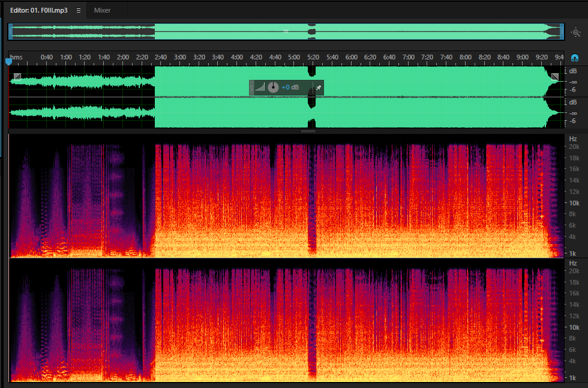Click 20k on the upper spectrogram frequency scale
Viewport: 588px width, 388px height.
[x=574, y=147]
